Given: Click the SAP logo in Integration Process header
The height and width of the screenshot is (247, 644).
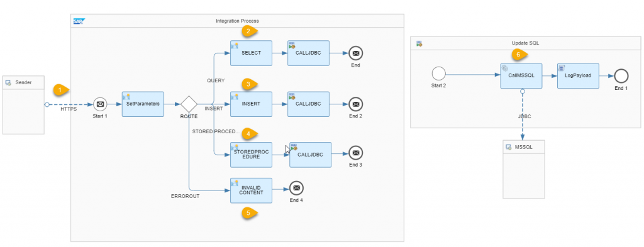Looking at the screenshot, I should 79,21.
